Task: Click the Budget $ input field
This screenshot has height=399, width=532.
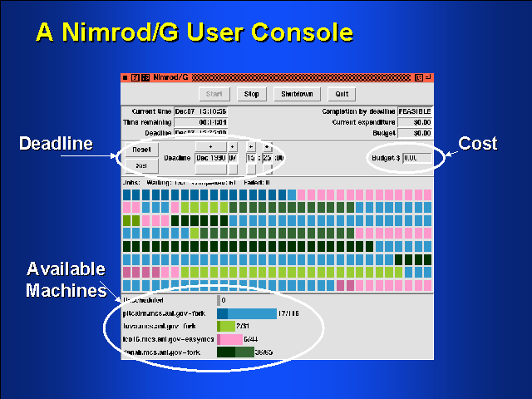Action: (417, 157)
